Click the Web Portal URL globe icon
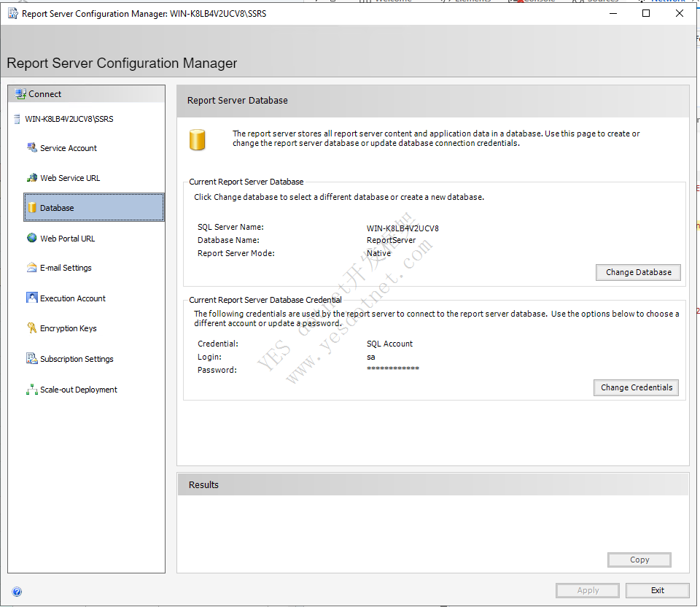 coord(32,239)
